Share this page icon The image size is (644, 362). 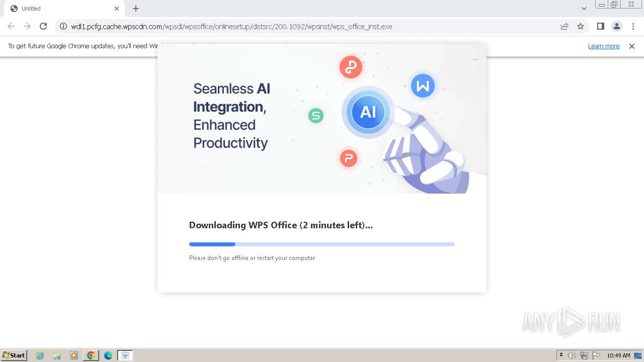click(x=565, y=26)
